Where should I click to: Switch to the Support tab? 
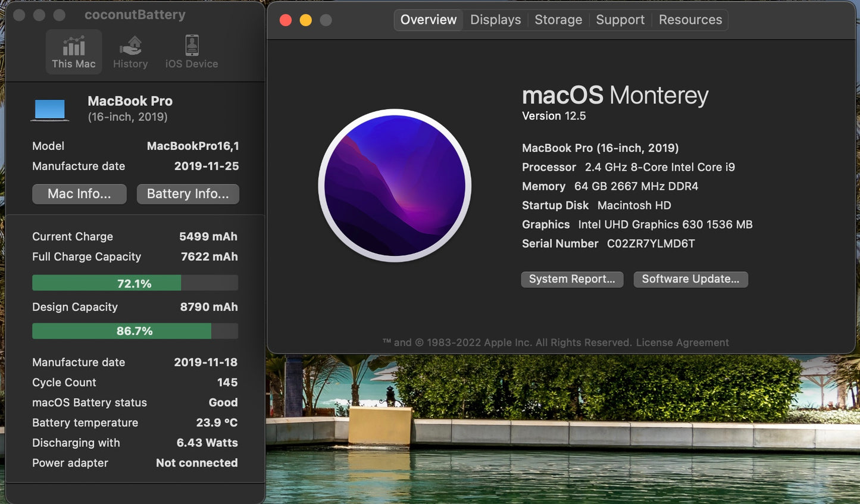(620, 20)
